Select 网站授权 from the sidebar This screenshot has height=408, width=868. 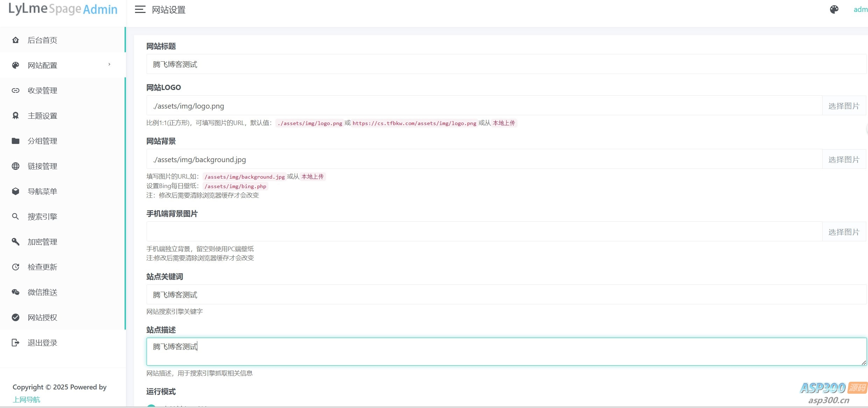point(42,317)
